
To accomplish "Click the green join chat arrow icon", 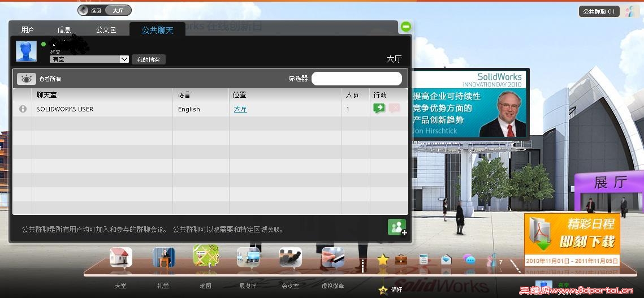I will pyautogui.click(x=379, y=109).
